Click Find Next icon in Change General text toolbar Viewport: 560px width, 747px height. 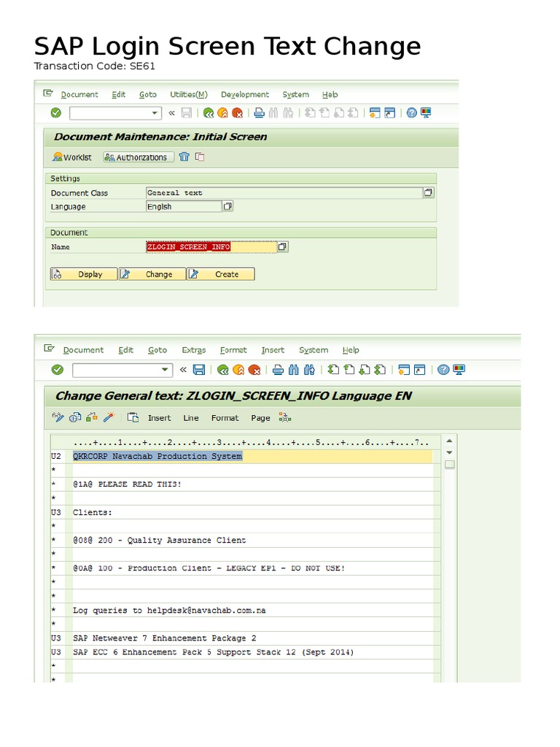tap(309, 370)
